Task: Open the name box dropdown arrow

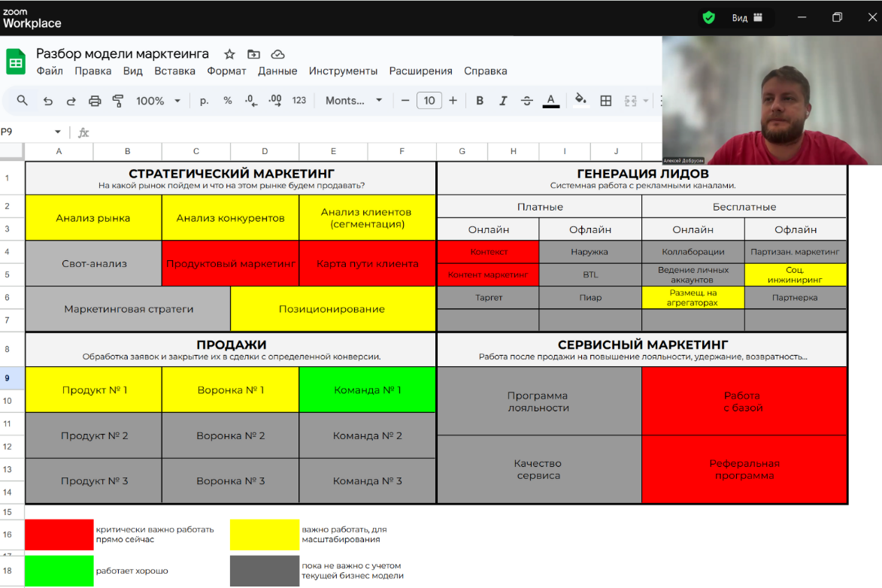Action: [58, 132]
